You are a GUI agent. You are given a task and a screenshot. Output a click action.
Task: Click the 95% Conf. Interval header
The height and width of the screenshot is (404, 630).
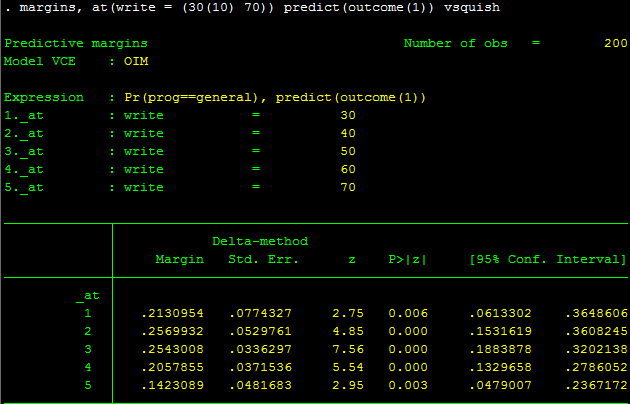click(x=548, y=259)
